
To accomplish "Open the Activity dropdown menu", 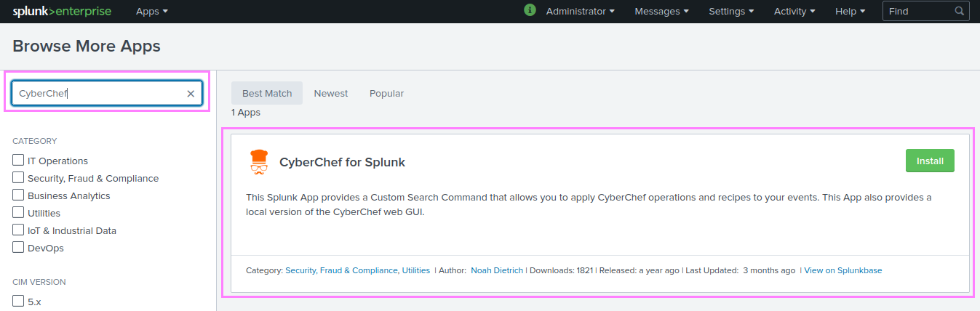I will [x=794, y=12].
